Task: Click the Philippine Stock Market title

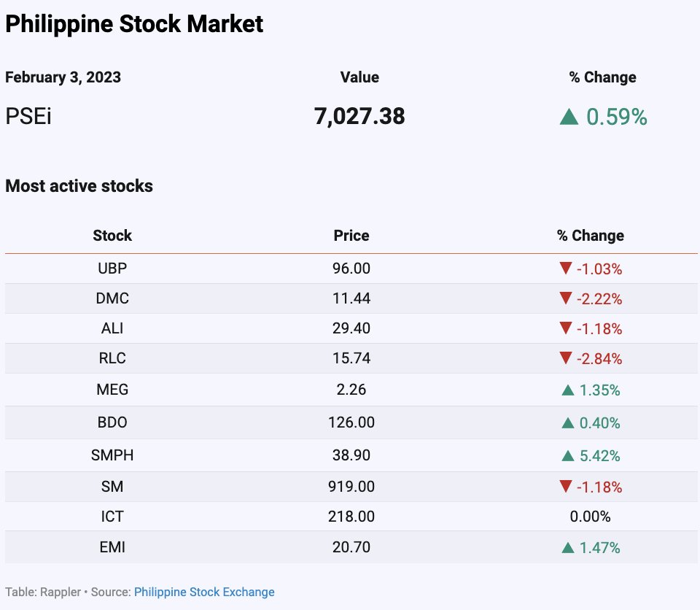Action: tap(134, 23)
